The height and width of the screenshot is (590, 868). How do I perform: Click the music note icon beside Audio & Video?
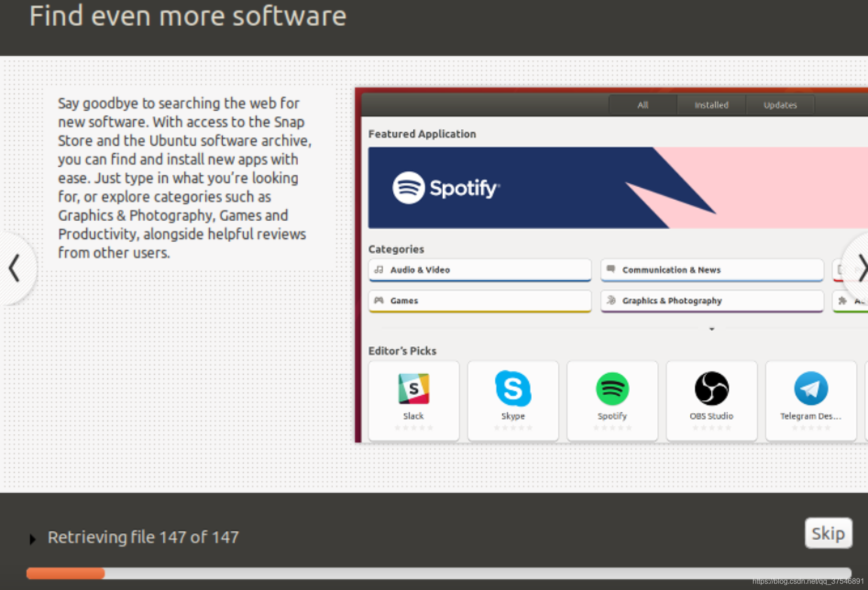(379, 270)
